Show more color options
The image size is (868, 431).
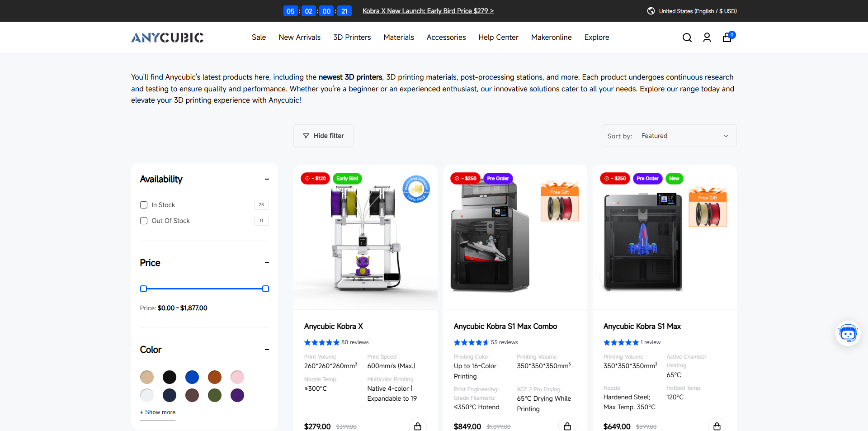click(x=157, y=412)
